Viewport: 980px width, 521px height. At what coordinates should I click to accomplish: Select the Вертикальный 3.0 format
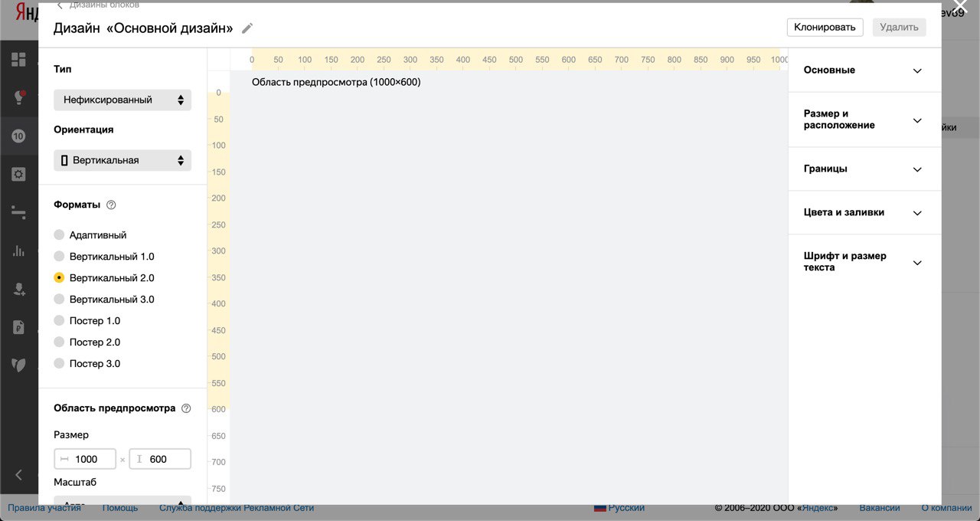104,300
